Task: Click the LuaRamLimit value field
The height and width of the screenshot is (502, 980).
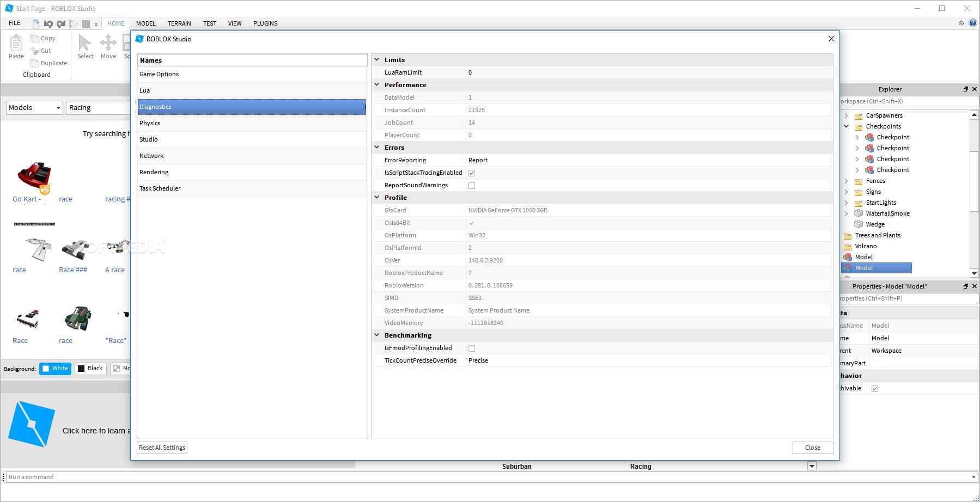Action: click(x=649, y=72)
